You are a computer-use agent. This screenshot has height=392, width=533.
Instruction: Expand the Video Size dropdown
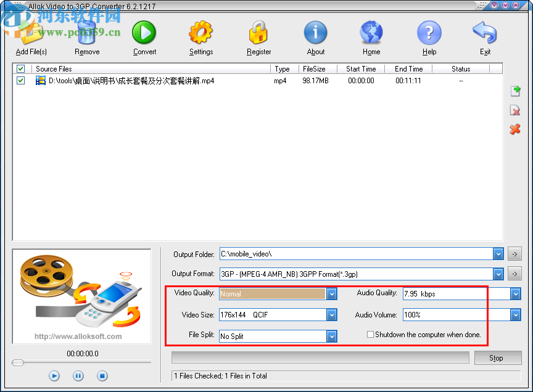click(332, 314)
